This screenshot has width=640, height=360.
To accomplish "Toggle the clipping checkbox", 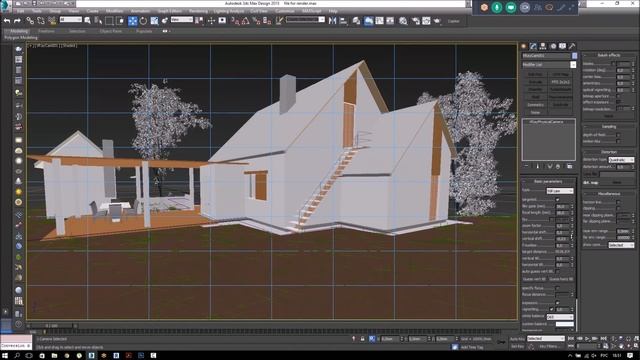I will [618, 208].
